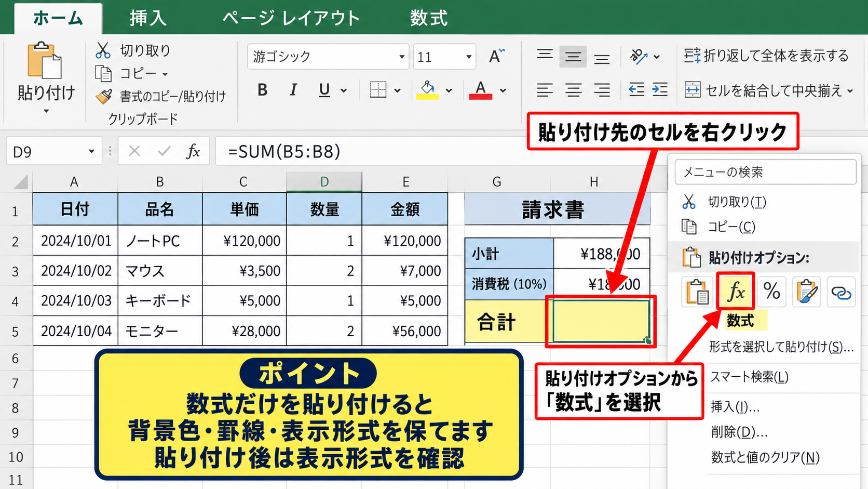Image resolution: width=868 pixels, height=489 pixels.
Task: Open the font size 11 dropdown
Action: coord(469,57)
